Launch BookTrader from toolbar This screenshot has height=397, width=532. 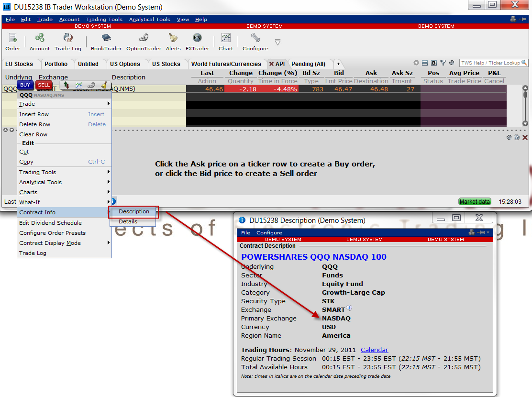pos(106,42)
